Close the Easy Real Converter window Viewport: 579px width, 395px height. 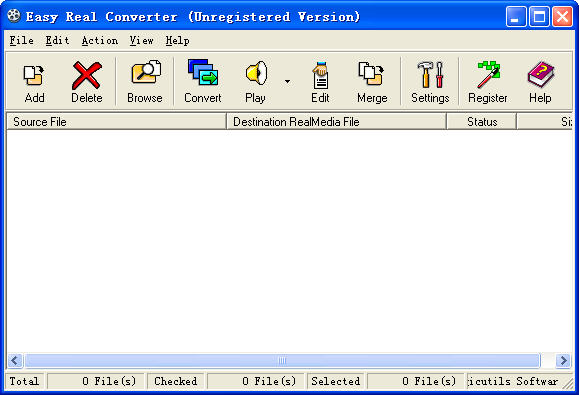coord(562,17)
